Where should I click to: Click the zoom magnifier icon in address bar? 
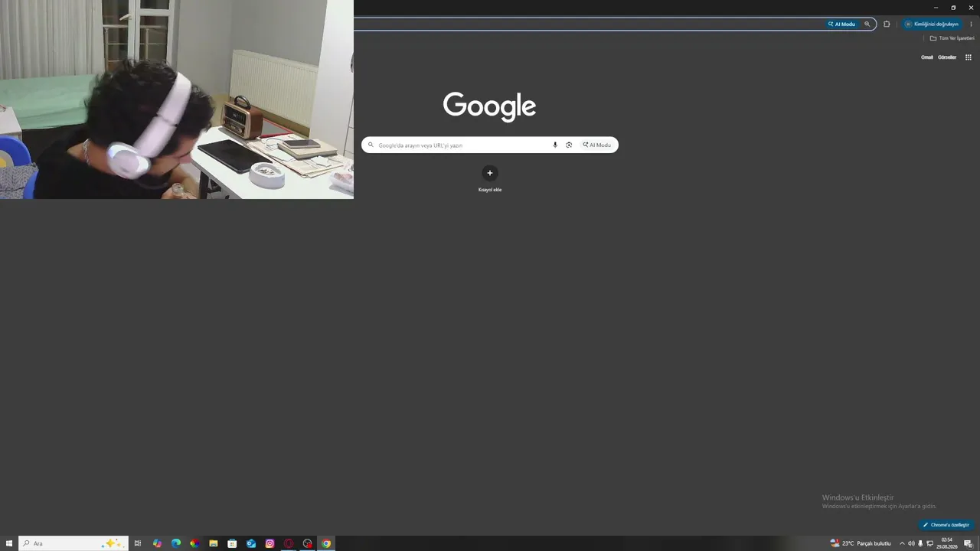coord(867,24)
